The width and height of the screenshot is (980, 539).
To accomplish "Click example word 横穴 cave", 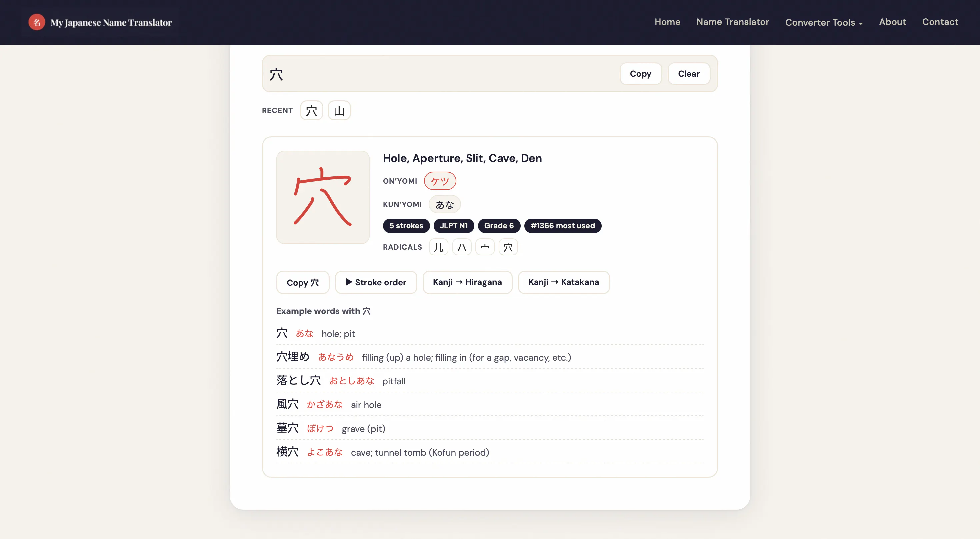I will pos(490,452).
